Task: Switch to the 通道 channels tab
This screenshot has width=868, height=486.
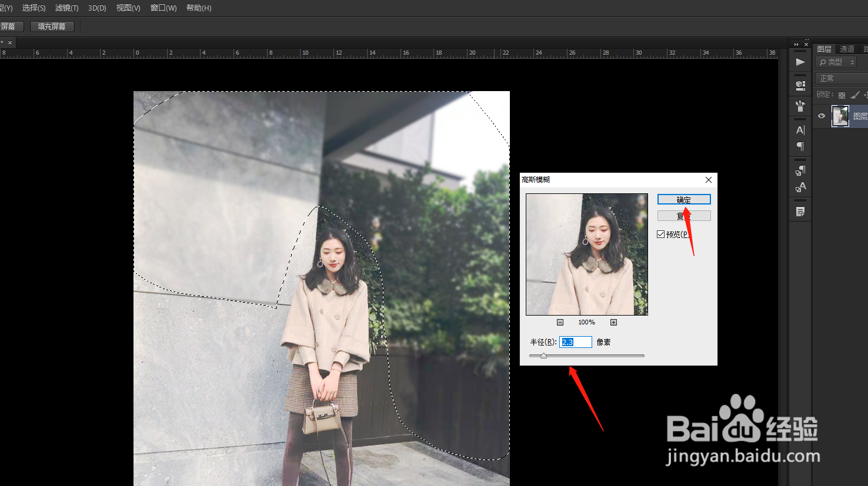Action: point(847,49)
